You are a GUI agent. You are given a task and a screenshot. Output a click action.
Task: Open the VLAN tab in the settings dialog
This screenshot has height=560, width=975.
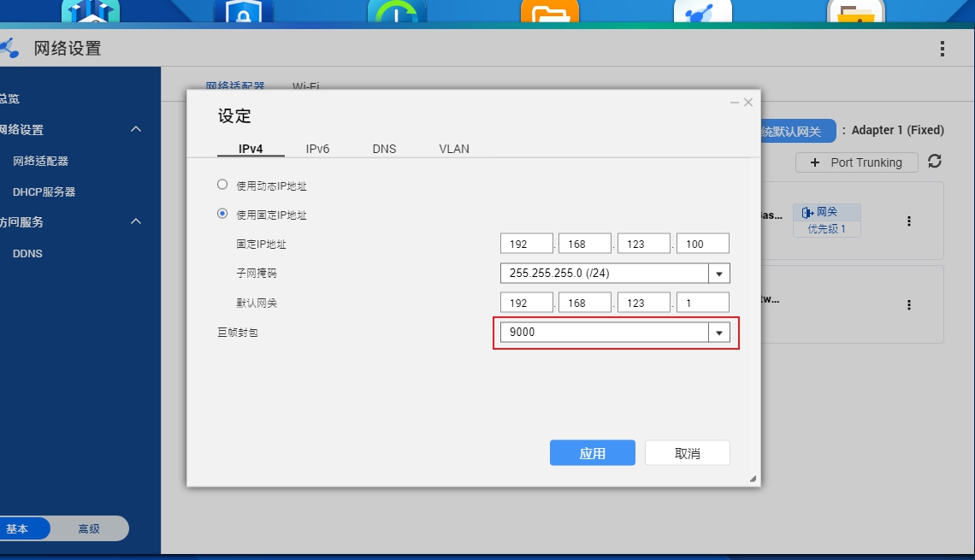[453, 148]
